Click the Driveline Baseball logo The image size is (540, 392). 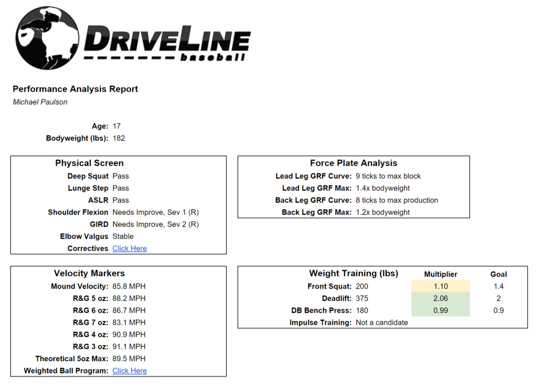coord(133,38)
